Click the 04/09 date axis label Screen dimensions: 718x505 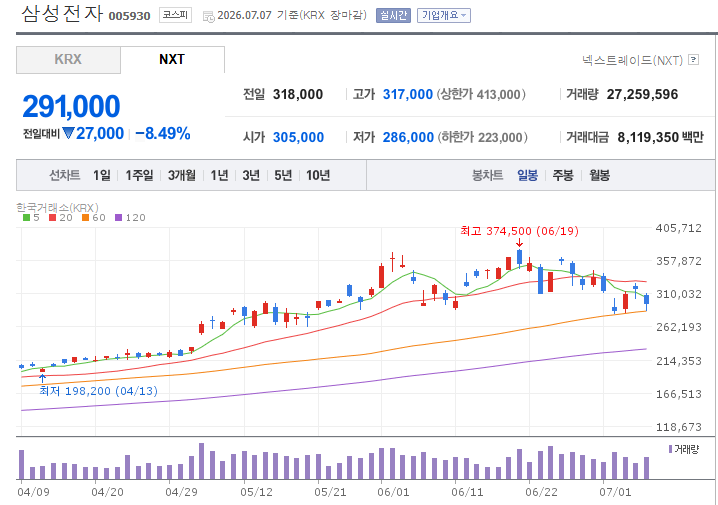pyautogui.click(x=33, y=493)
